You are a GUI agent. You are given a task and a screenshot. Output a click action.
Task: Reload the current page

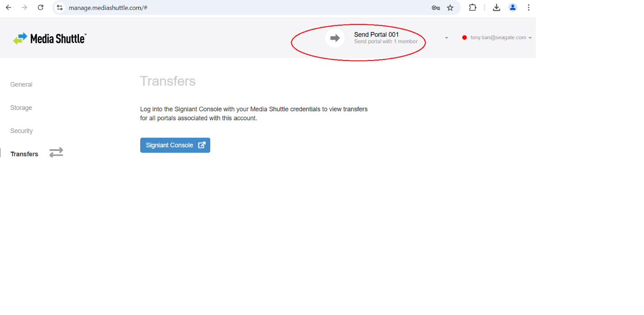[41, 7]
